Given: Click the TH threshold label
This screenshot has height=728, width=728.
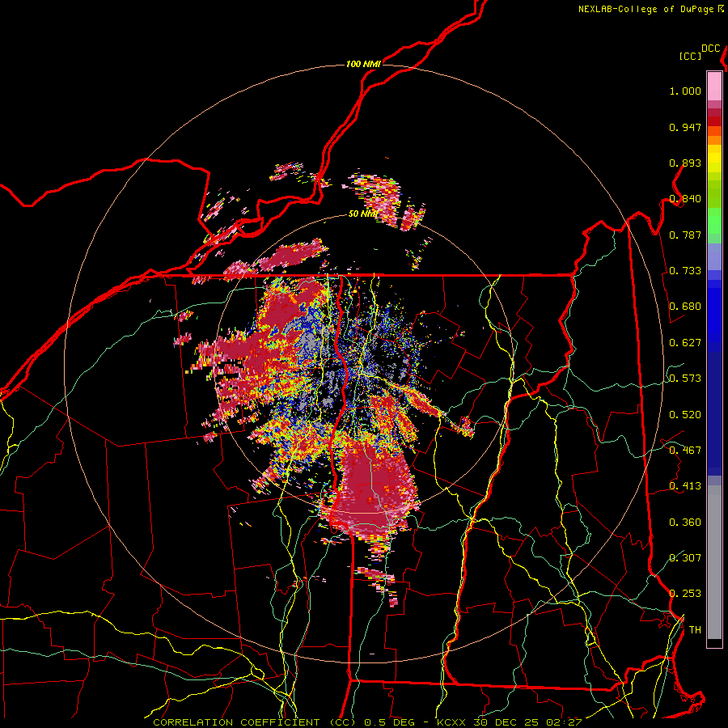Looking at the screenshot, I should pyautogui.click(x=695, y=630).
